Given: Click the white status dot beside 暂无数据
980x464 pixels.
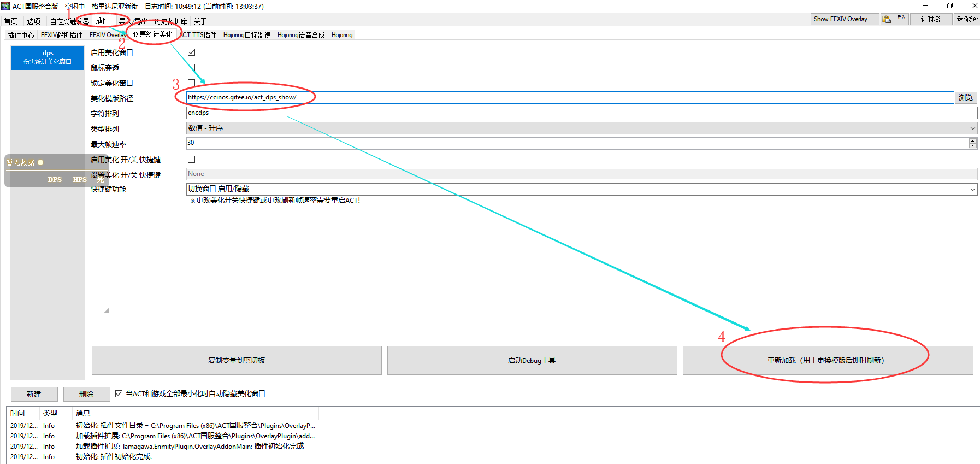Looking at the screenshot, I should (40, 162).
